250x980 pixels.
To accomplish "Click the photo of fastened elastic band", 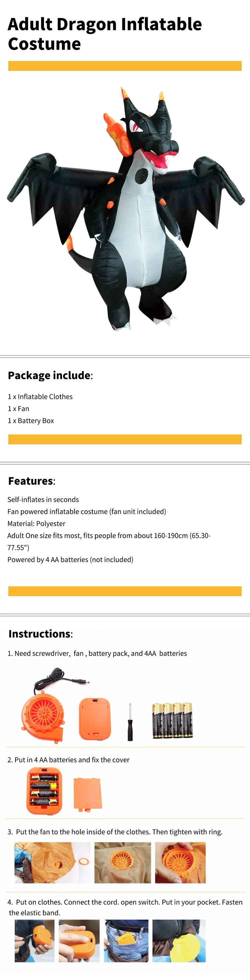I will coord(179,940).
